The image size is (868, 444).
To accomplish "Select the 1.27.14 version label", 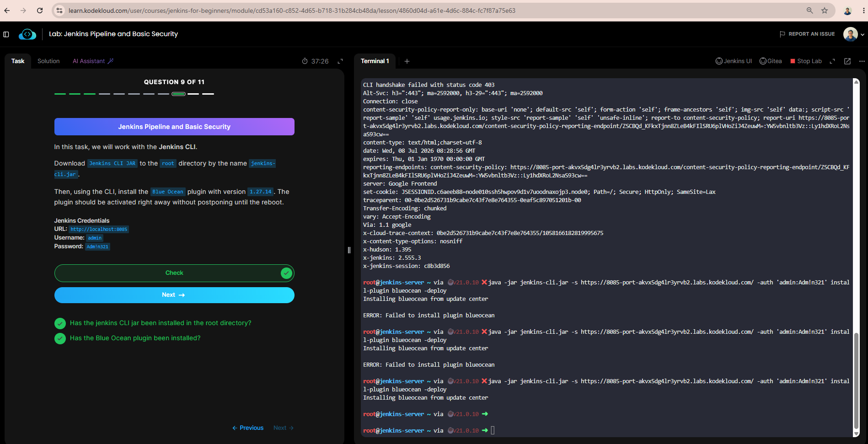I will (x=261, y=192).
